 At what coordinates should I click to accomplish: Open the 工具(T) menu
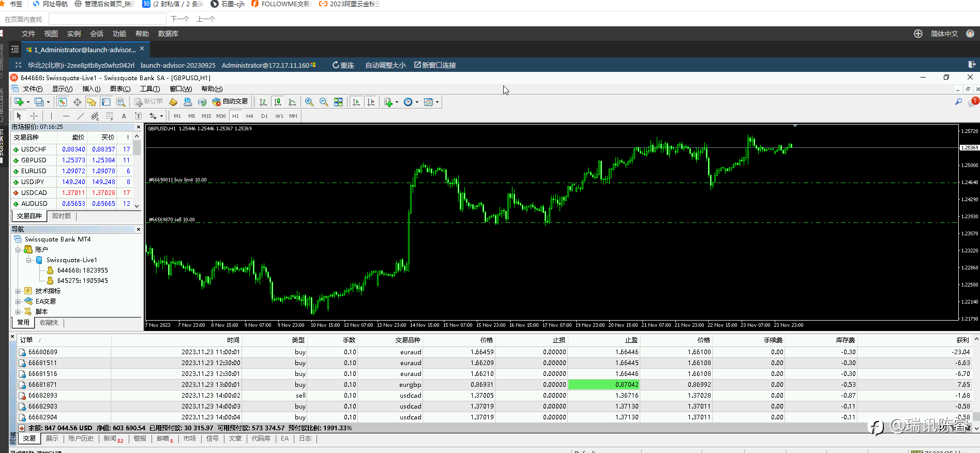coord(150,89)
